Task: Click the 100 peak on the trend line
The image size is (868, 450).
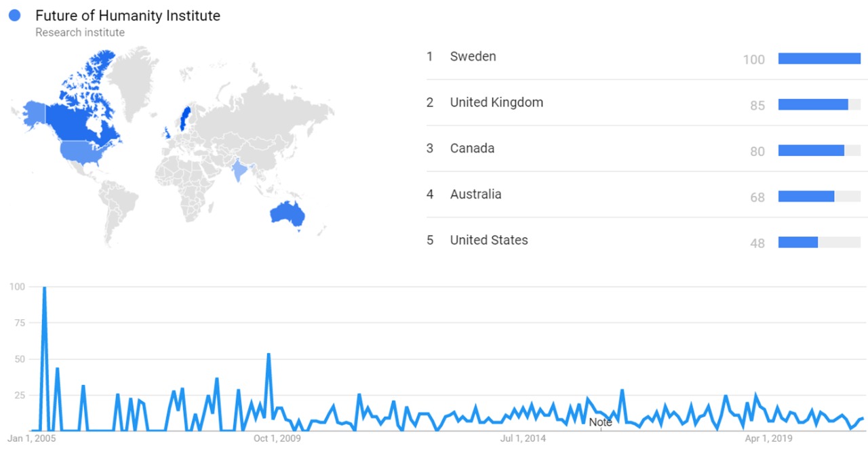Action: tap(44, 288)
